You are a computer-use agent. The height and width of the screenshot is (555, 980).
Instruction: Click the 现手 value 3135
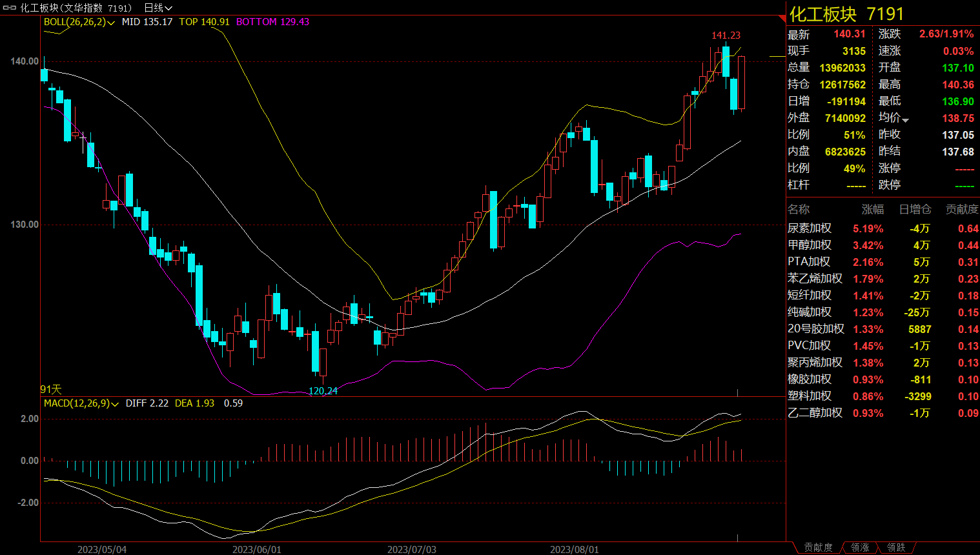pyautogui.click(x=854, y=51)
